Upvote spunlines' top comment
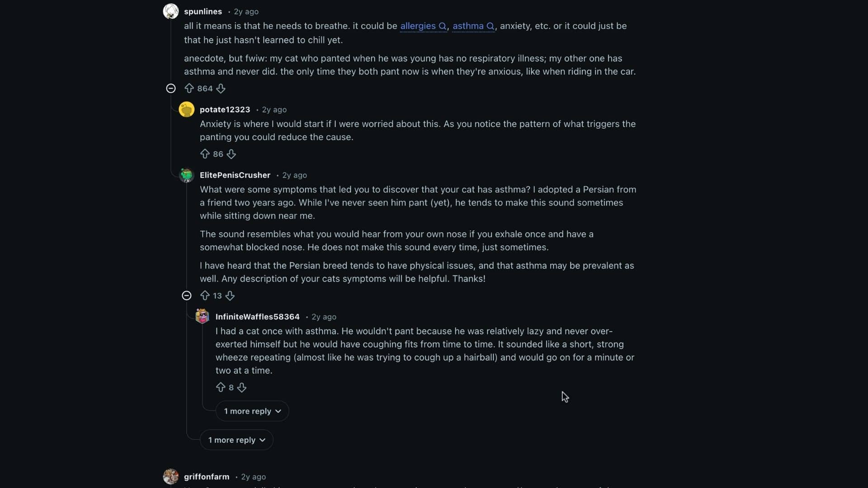 pos(189,89)
